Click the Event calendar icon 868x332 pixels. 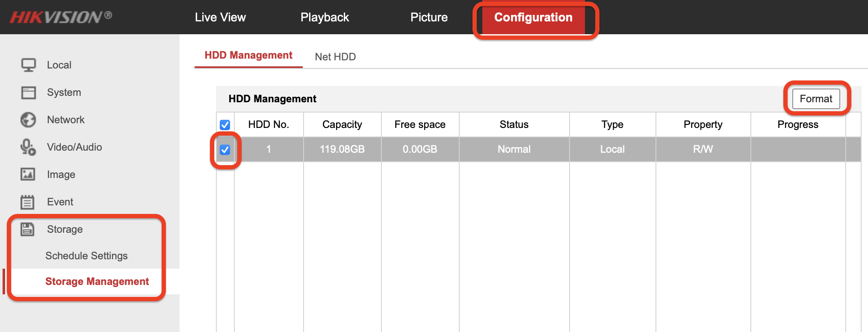[x=28, y=202]
